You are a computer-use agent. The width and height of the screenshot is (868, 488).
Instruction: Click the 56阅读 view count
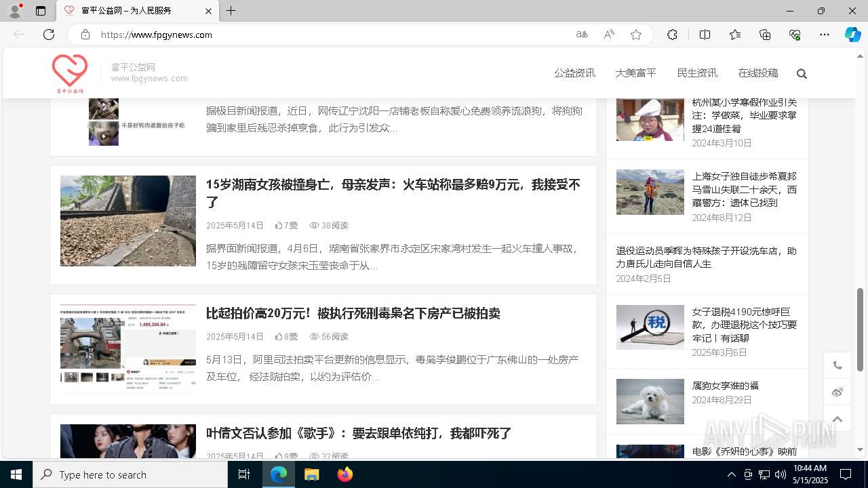pyautogui.click(x=329, y=336)
